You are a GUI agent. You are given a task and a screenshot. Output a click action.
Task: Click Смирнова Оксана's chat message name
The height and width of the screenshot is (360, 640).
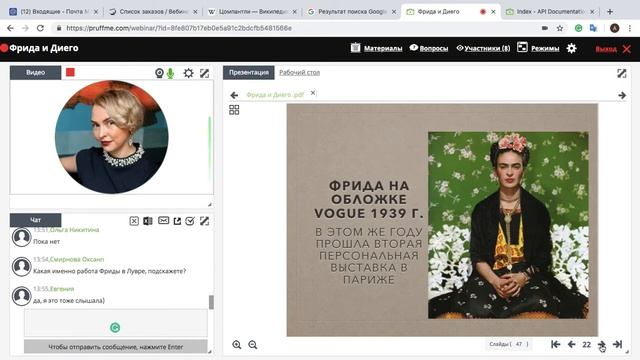pos(77,259)
